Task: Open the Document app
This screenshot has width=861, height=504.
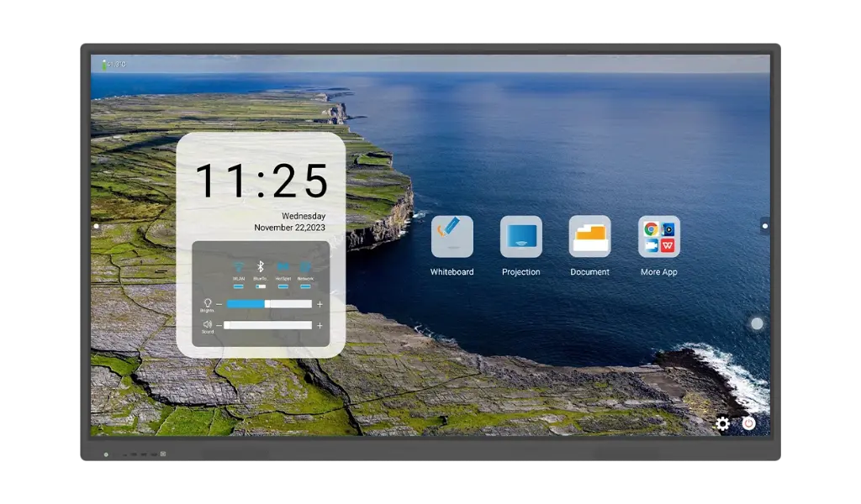Action: tap(589, 237)
